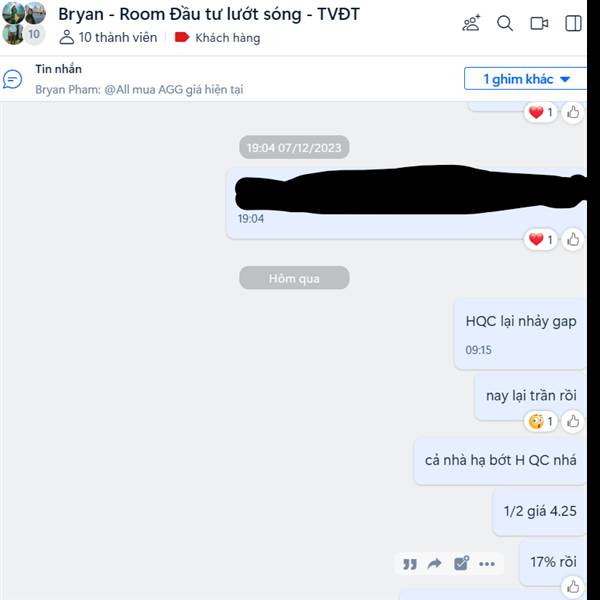Expand the '1 ghim khác' dropdown
Viewport: 600px width, 600px height.
click(525, 79)
